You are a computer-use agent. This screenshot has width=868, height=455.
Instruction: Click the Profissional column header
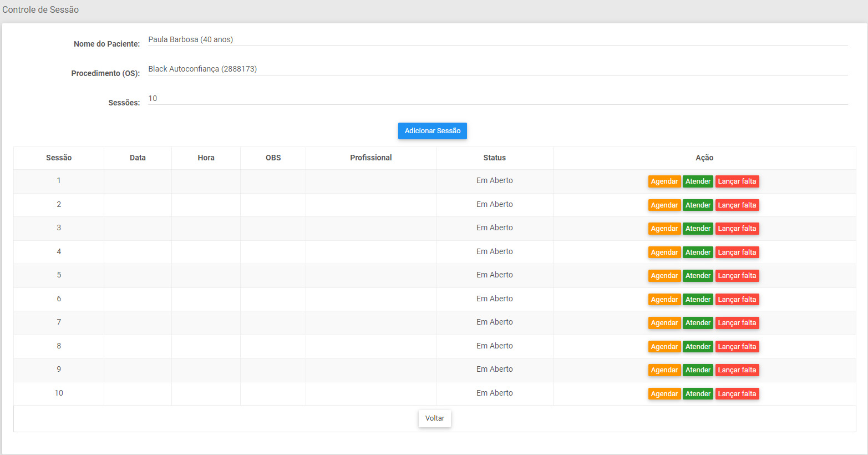pyautogui.click(x=370, y=158)
